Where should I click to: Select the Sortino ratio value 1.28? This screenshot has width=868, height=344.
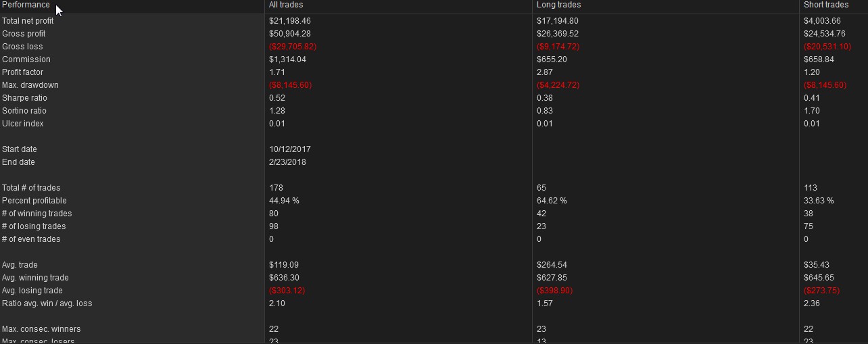pos(277,111)
